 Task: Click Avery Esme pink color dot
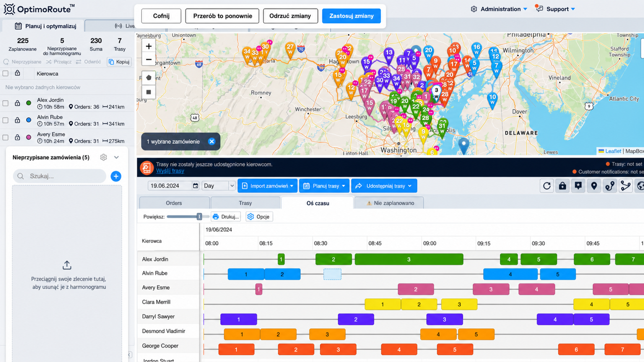point(29,137)
